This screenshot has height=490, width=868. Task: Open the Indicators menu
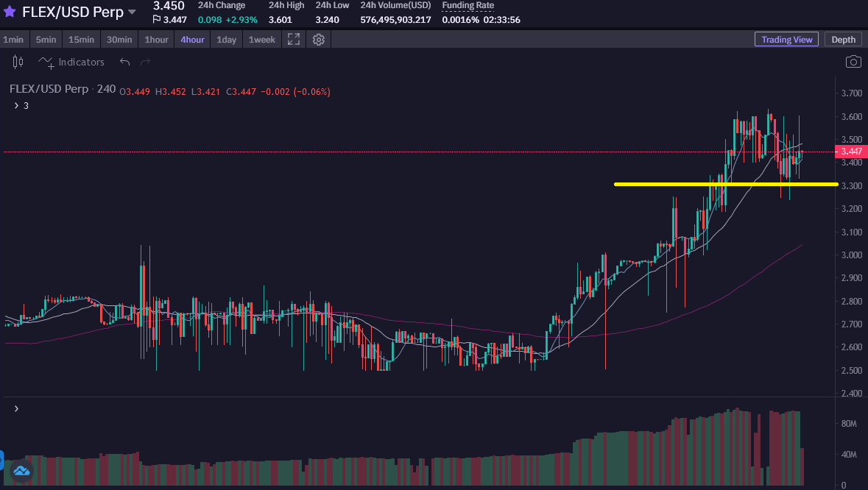pyautogui.click(x=71, y=63)
